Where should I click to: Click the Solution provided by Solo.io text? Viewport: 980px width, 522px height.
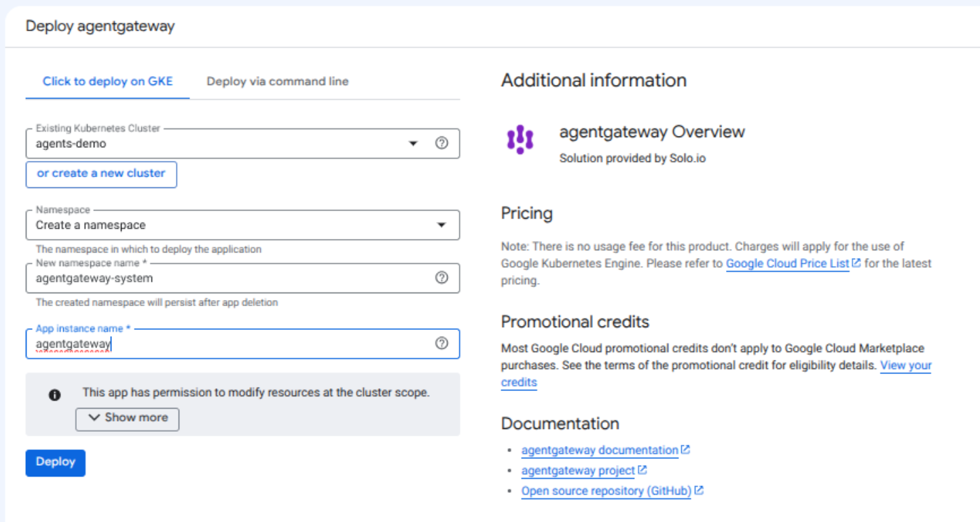[633, 158]
